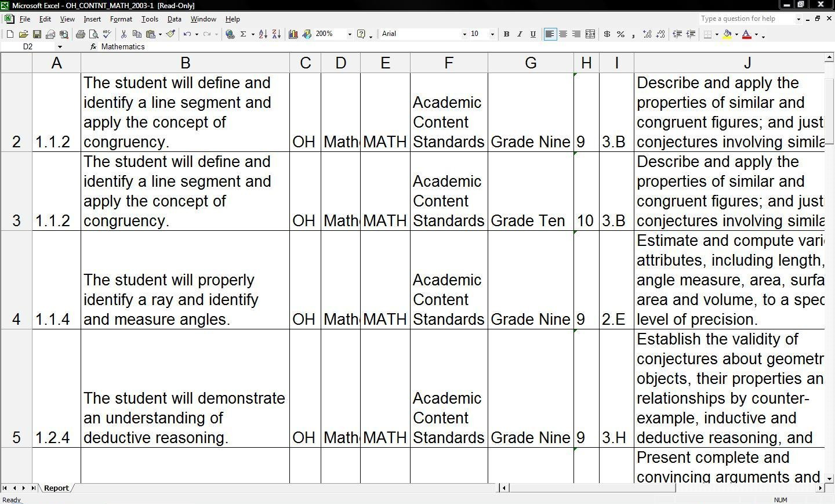This screenshot has height=504, width=835.
Task: Launch the Chart Wizard
Action: [x=293, y=34]
